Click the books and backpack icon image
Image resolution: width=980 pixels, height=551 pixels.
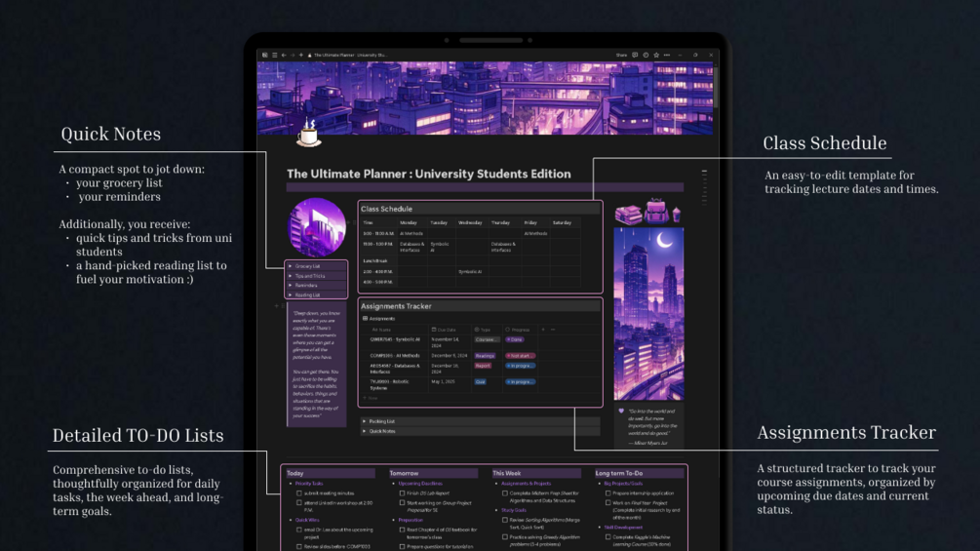click(x=648, y=212)
